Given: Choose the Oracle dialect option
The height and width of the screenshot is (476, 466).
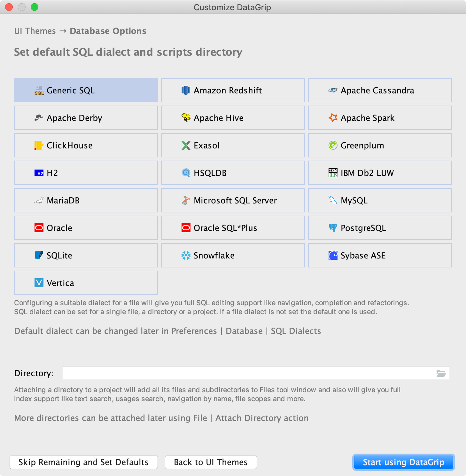Looking at the screenshot, I should 86,228.
